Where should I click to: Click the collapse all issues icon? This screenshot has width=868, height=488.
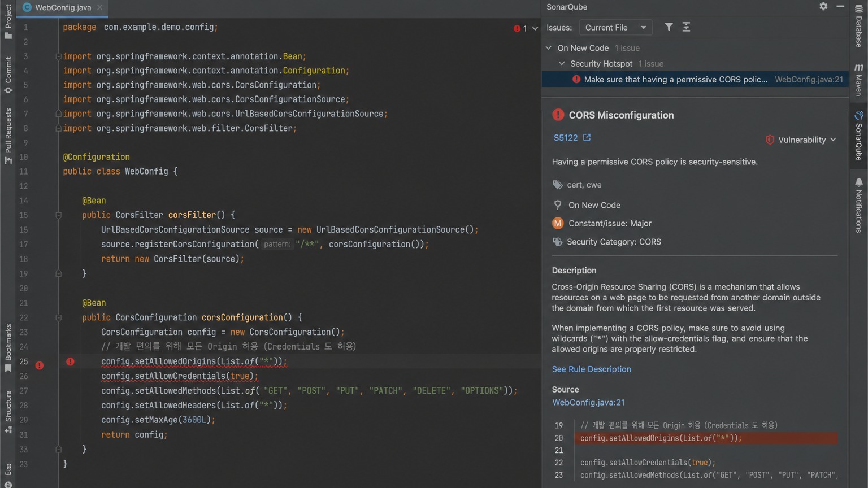[686, 27]
